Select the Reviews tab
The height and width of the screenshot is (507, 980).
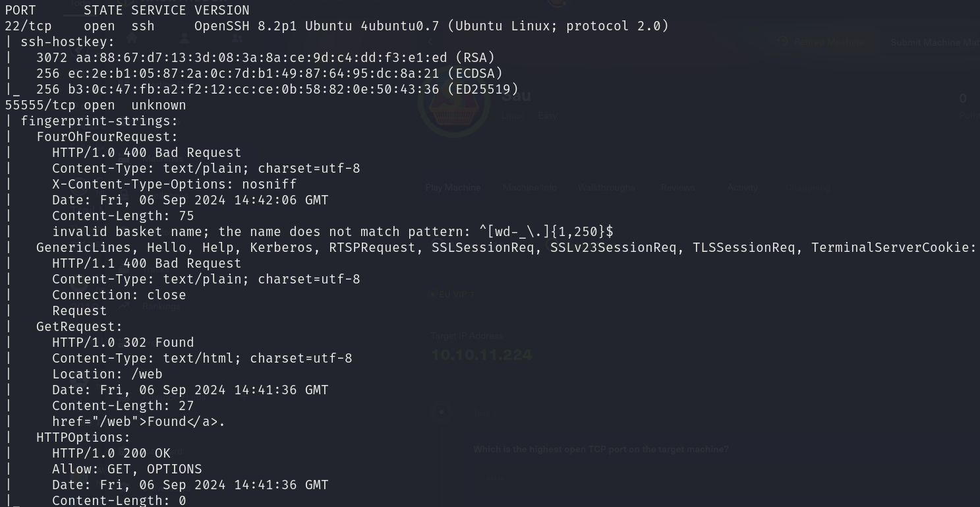click(x=677, y=187)
